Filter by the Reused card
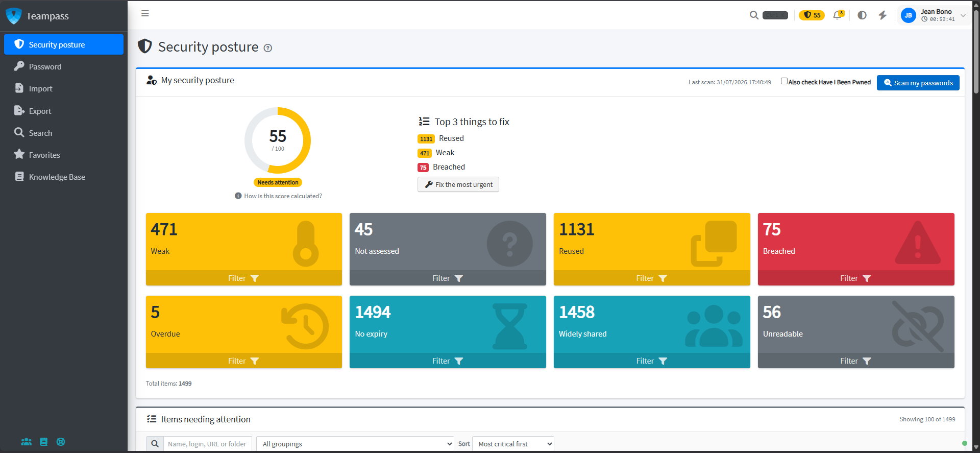Screen dimensions: 980x453 pos(652,278)
